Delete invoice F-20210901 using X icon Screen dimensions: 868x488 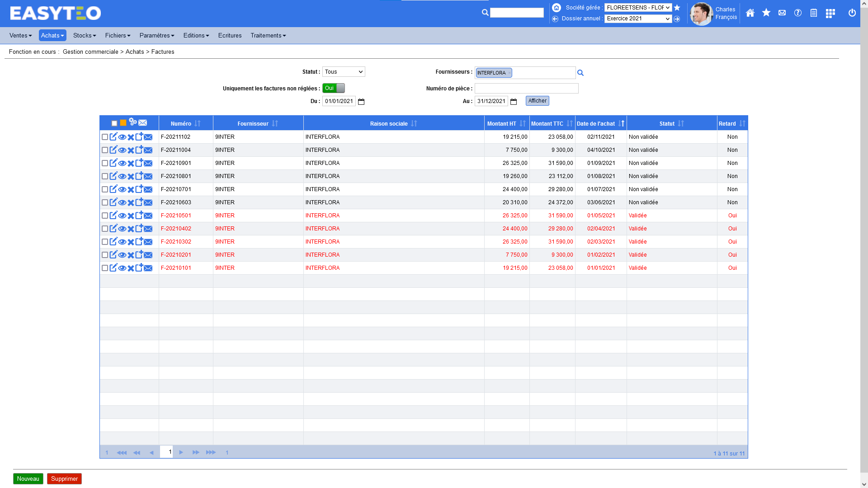coord(131,163)
